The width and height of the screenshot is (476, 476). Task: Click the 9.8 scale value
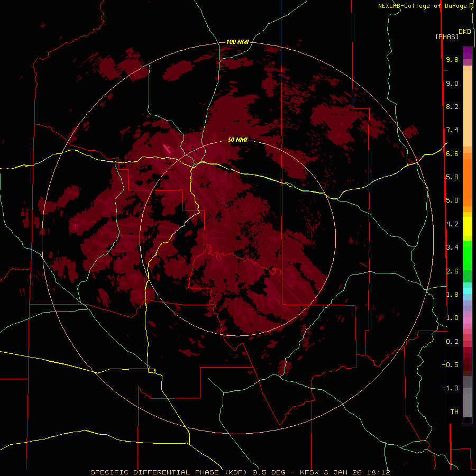[452, 59]
